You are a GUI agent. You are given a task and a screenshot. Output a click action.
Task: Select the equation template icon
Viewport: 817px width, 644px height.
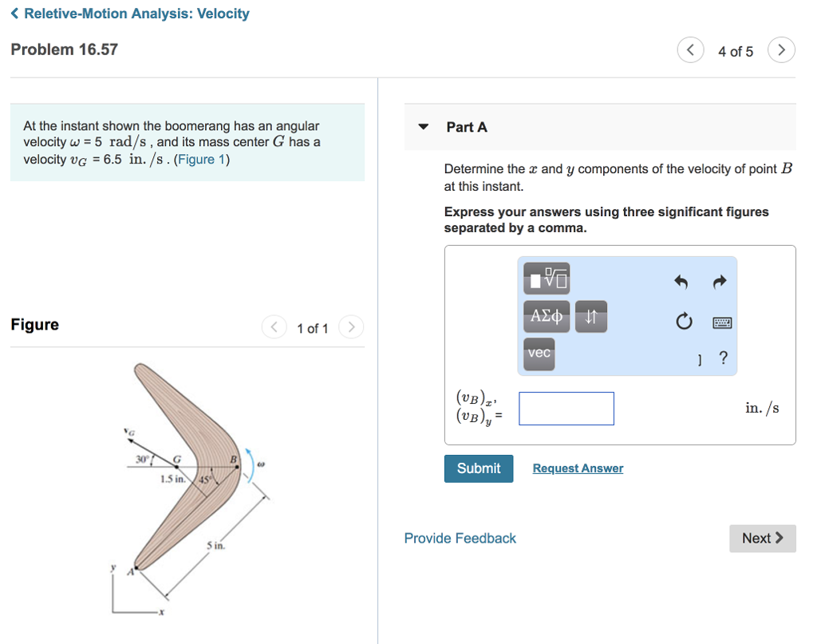(x=547, y=278)
